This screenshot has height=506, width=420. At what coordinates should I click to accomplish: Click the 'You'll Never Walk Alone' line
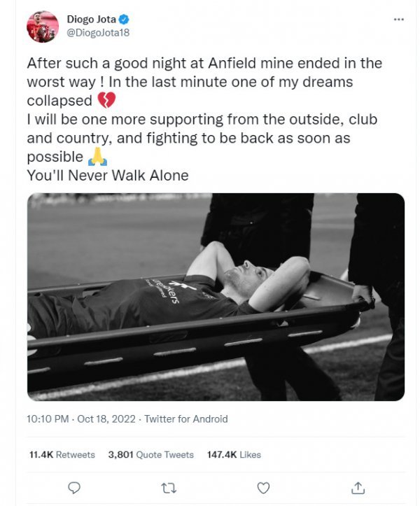(x=108, y=176)
